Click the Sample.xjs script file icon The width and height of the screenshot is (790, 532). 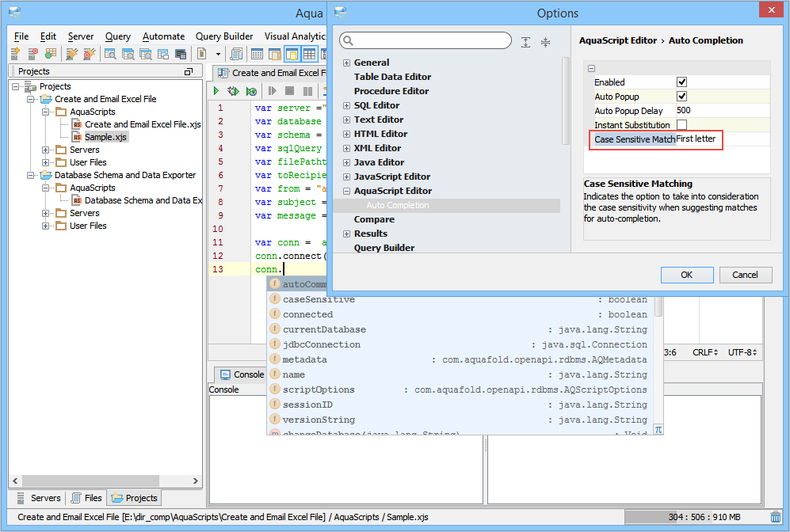[77, 137]
